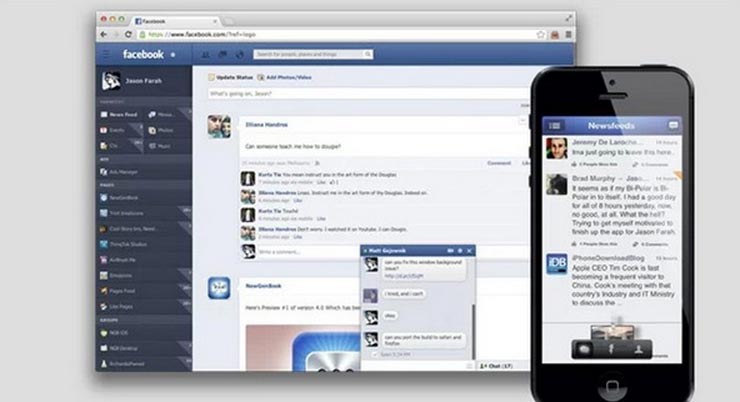Click the Illiana Hendrex post profile picture
The image size is (740, 402).
click(219, 126)
